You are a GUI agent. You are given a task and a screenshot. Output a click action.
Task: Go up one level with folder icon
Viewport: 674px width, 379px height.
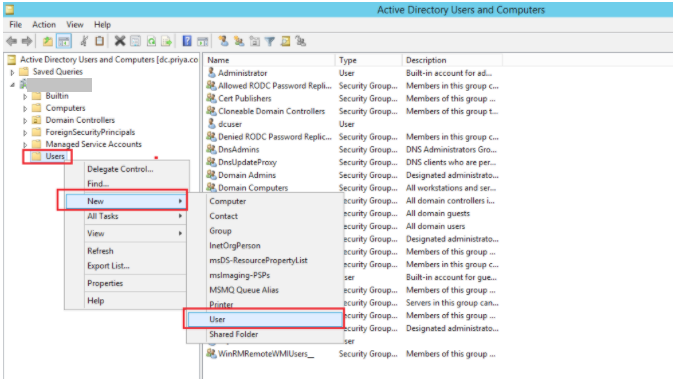point(48,41)
